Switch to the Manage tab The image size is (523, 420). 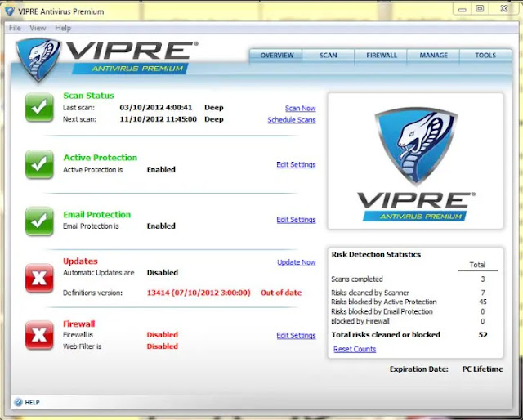pyautogui.click(x=434, y=56)
